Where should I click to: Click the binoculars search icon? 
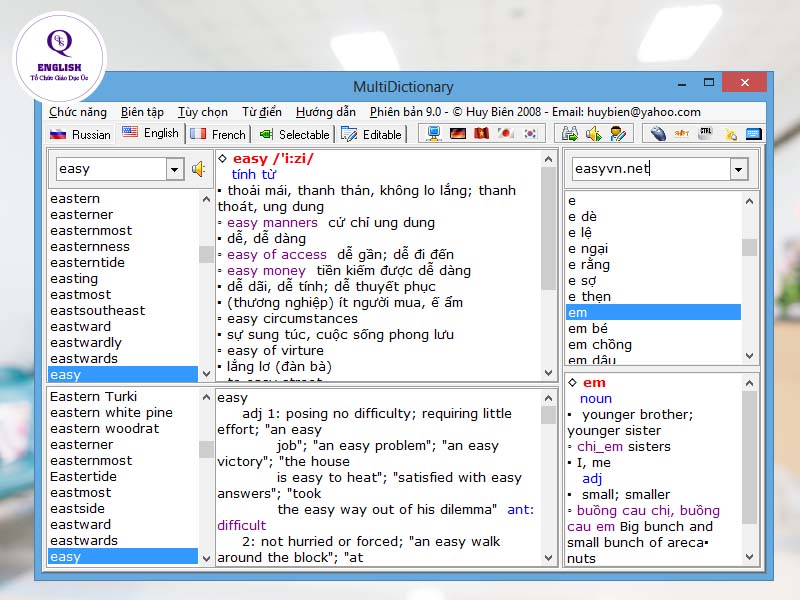[569, 134]
